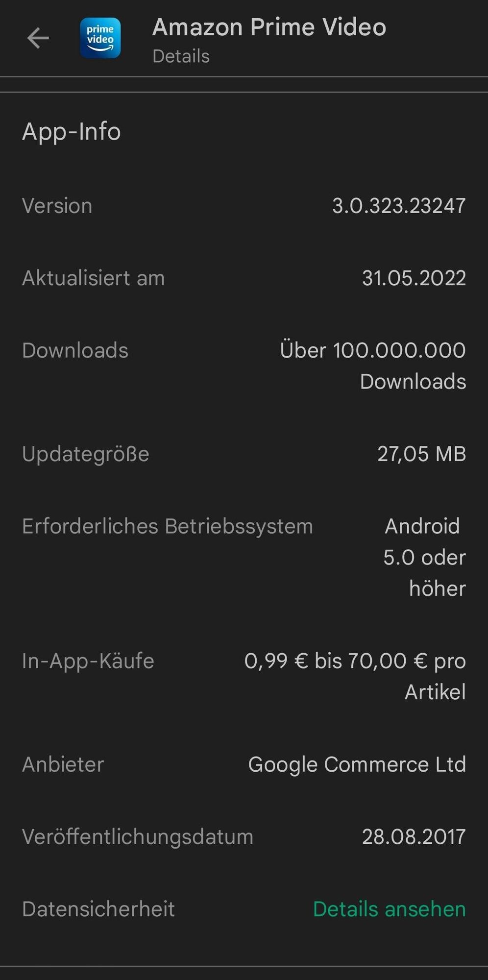Screen dimensions: 488x980
Task: Tap the release date 28.08.2017
Action: point(414,837)
